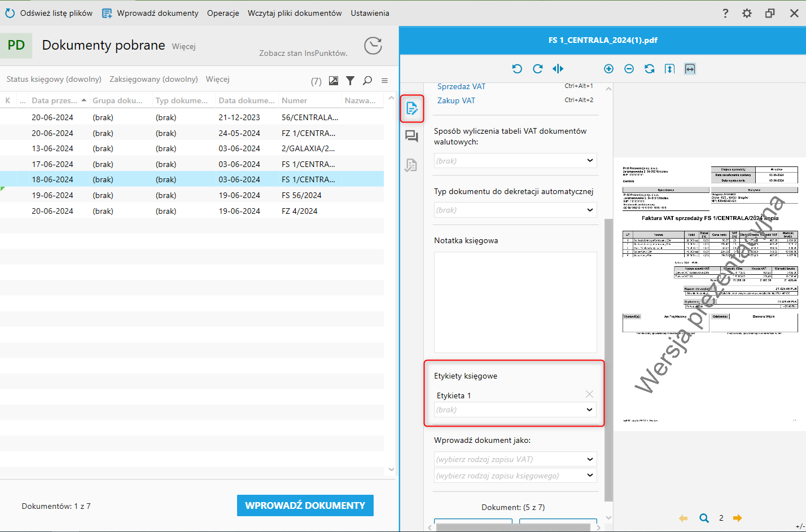Expand Więcej in the filter bar
This screenshot has width=806, height=532.
click(x=218, y=79)
